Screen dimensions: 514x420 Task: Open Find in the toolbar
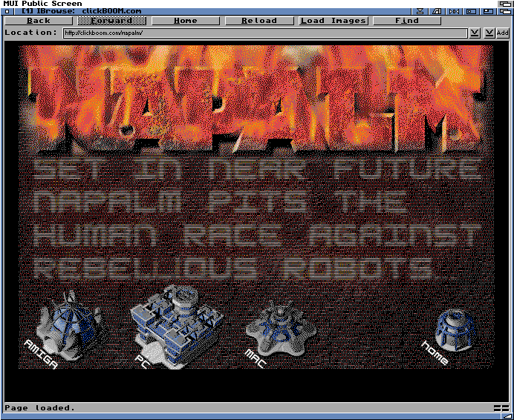tap(406, 21)
